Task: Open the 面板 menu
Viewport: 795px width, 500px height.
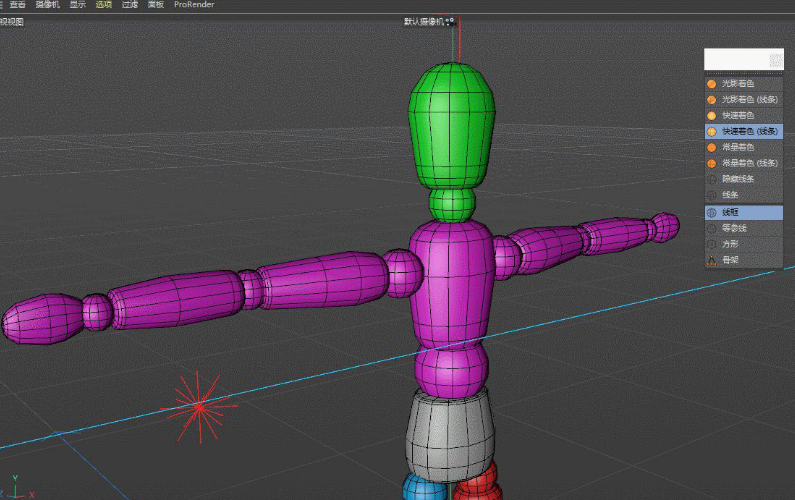Action: [x=156, y=5]
